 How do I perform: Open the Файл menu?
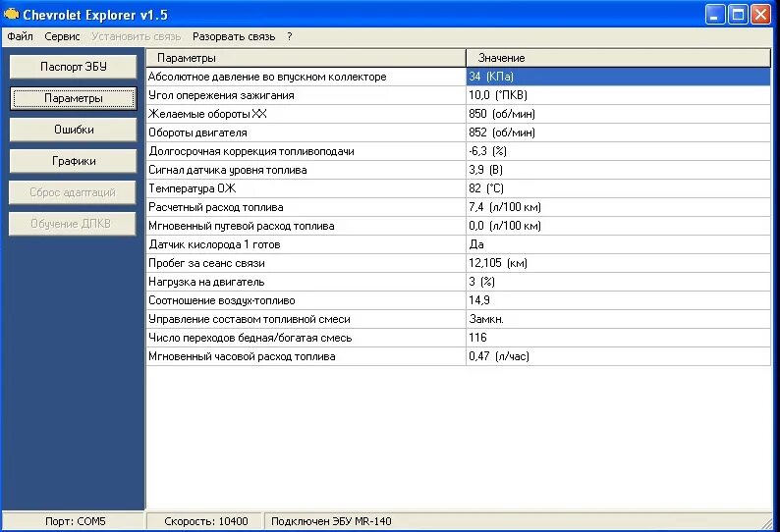tap(20, 36)
